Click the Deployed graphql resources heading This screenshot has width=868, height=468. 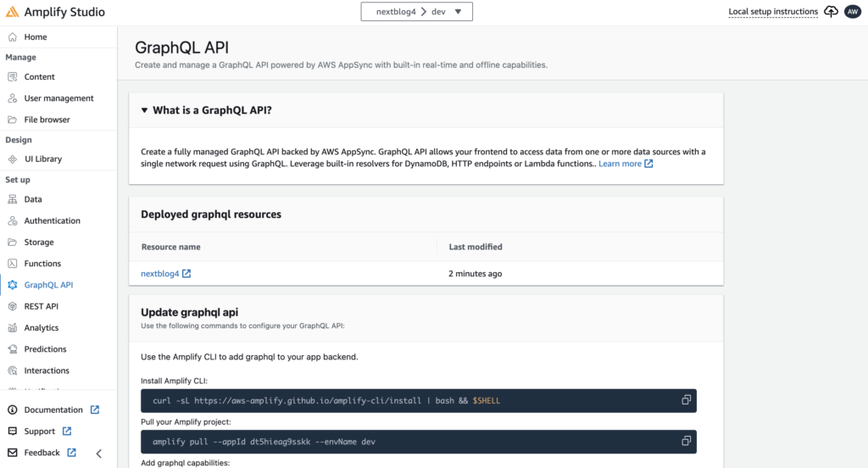click(211, 214)
